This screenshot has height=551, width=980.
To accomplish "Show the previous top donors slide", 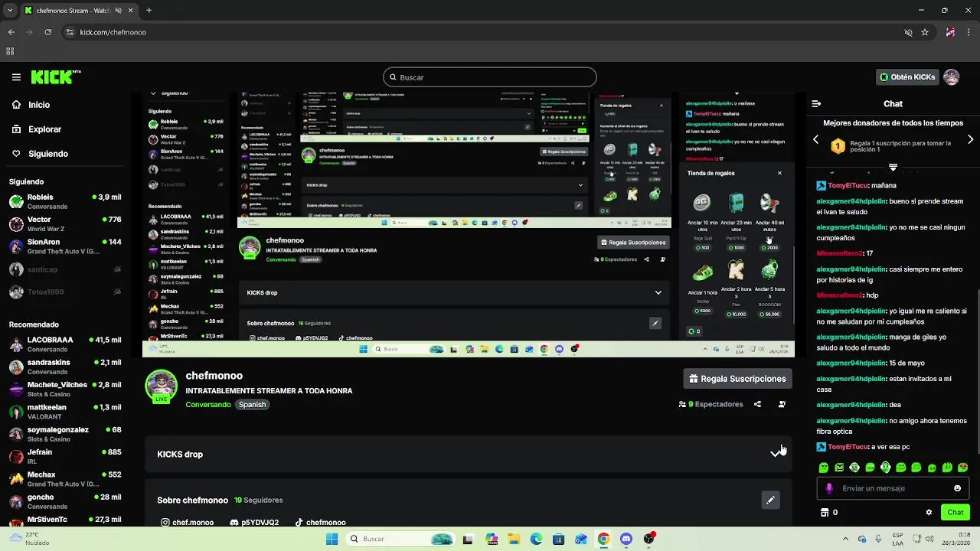I will (815, 139).
